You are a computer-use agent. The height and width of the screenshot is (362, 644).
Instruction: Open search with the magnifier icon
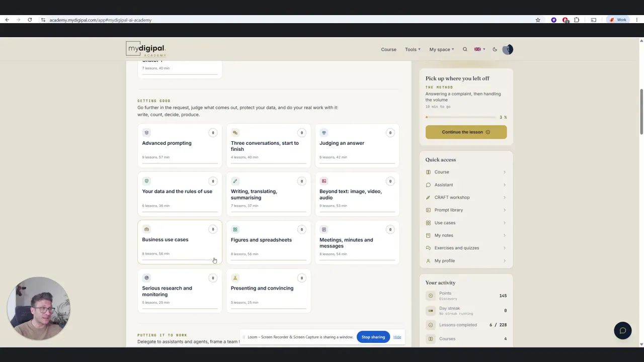[x=465, y=49]
